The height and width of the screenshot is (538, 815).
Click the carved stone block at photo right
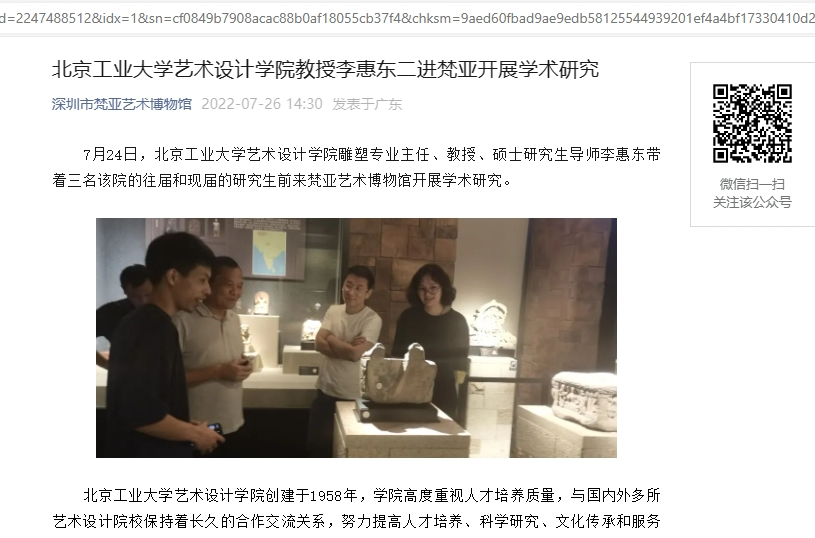pyautogui.click(x=584, y=400)
